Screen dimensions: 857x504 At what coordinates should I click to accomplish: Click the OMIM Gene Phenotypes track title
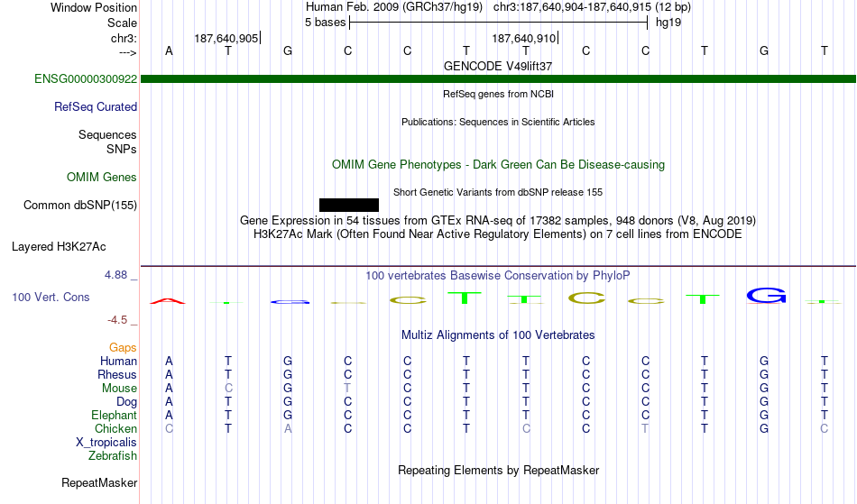(x=499, y=164)
